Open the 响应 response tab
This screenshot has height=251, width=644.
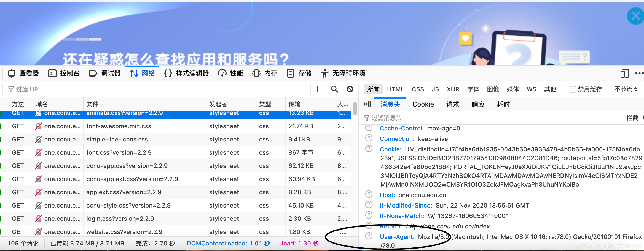pyautogui.click(x=478, y=104)
